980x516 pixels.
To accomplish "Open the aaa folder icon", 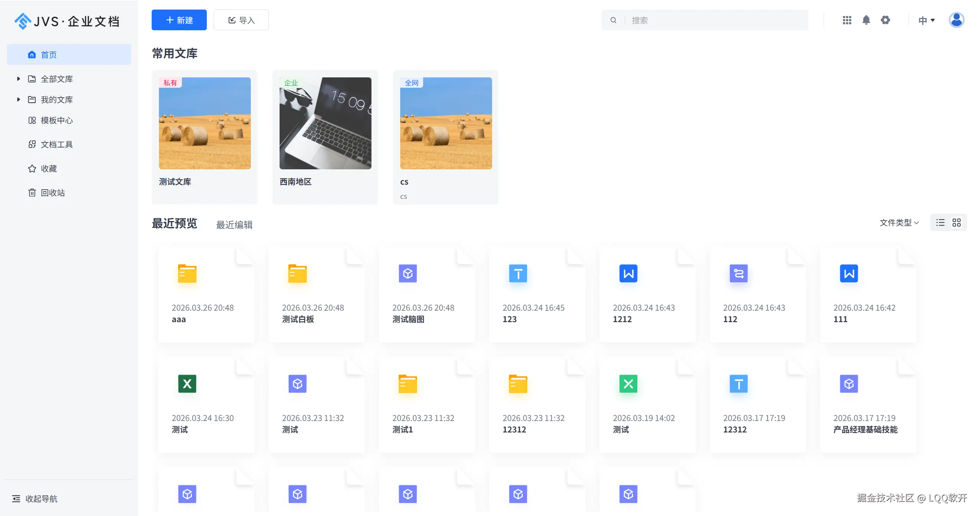I will click(x=187, y=274).
